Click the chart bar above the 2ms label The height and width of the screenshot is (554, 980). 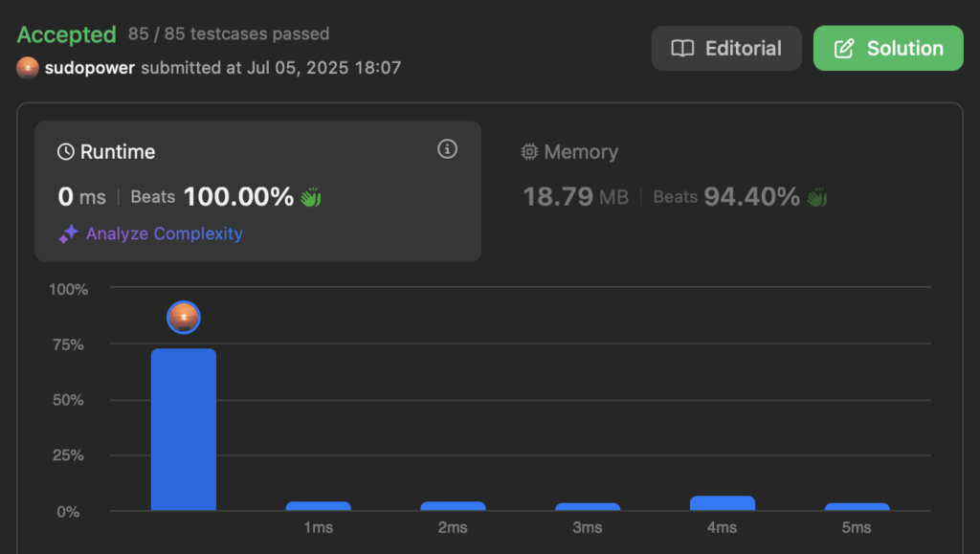click(453, 506)
